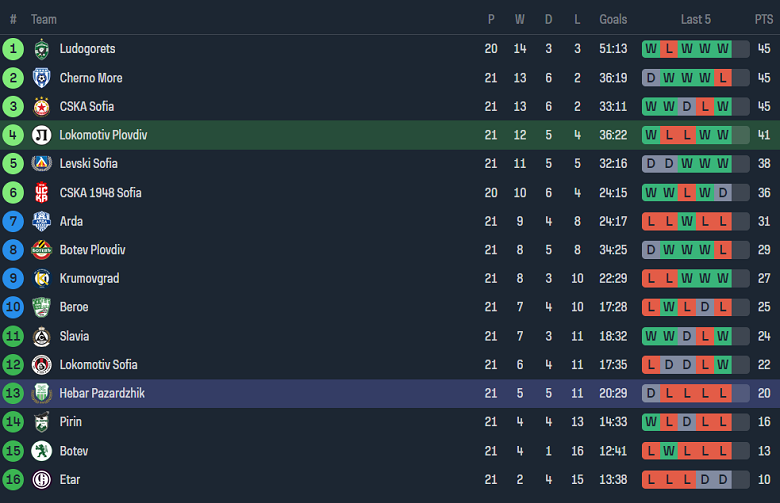Click the Krumovgrad team badge
Viewport: 780px width, 503px height.
tap(42, 279)
